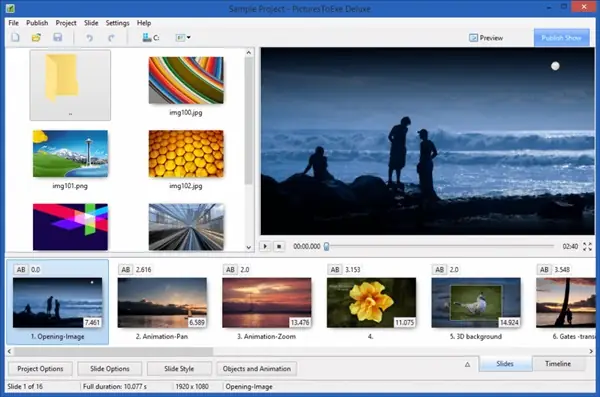
Task: Open the C: drive selector
Action: (x=150, y=38)
